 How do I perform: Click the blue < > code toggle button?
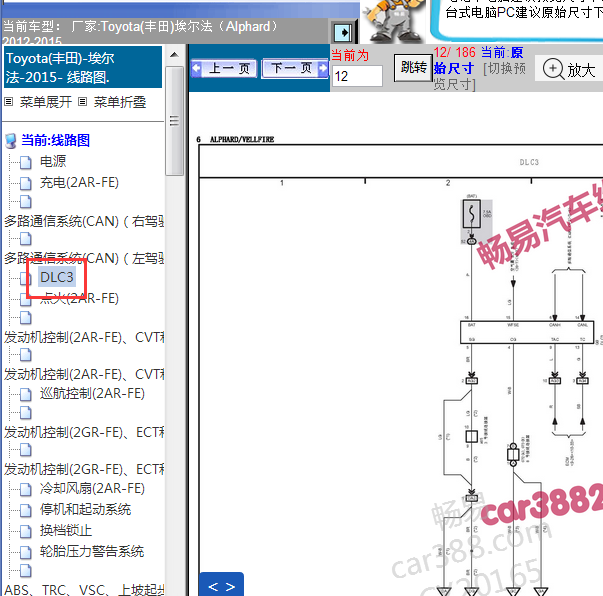pos(222,585)
